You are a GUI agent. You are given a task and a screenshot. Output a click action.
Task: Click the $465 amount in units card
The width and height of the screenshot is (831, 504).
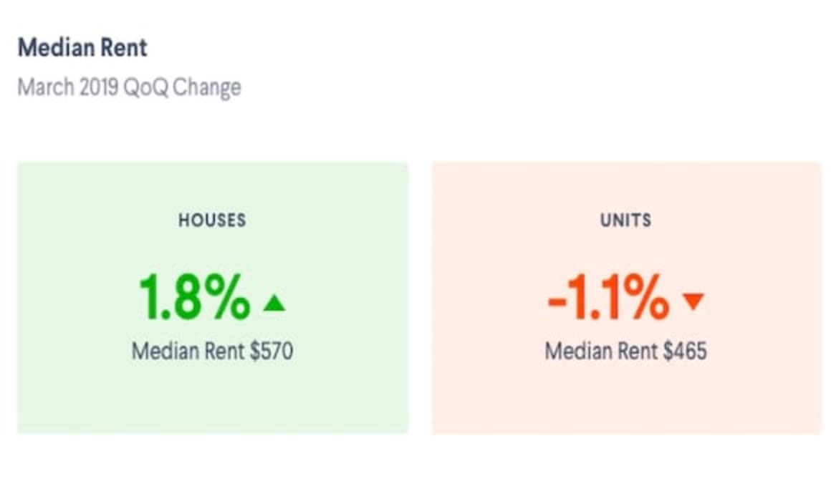pyautogui.click(x=686, y=351)
